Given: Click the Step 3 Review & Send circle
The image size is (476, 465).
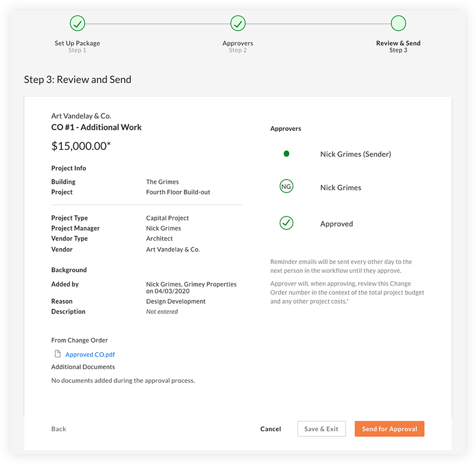Looking at the screenshot, I should 398,24.
